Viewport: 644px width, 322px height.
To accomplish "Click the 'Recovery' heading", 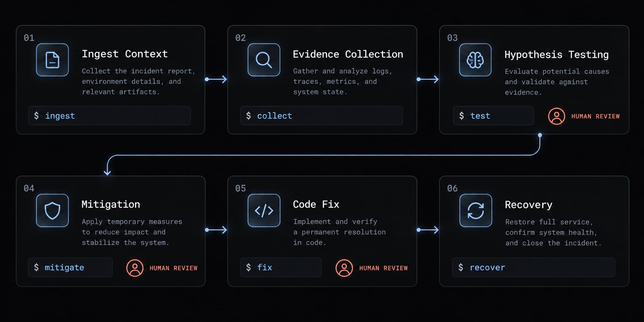I will pos(529,205).
